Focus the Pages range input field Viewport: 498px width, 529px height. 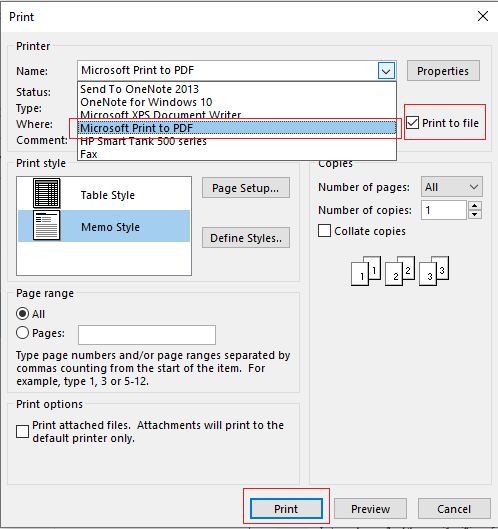pos(147,335)
